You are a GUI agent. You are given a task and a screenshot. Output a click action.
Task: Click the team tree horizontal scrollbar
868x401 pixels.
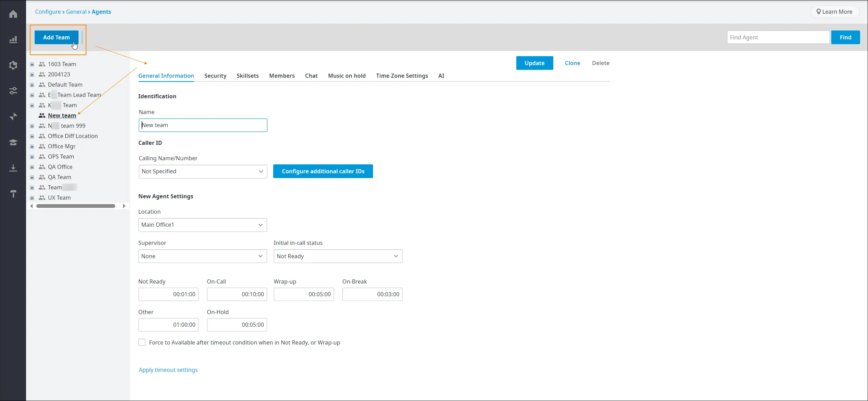coord(76,206)
